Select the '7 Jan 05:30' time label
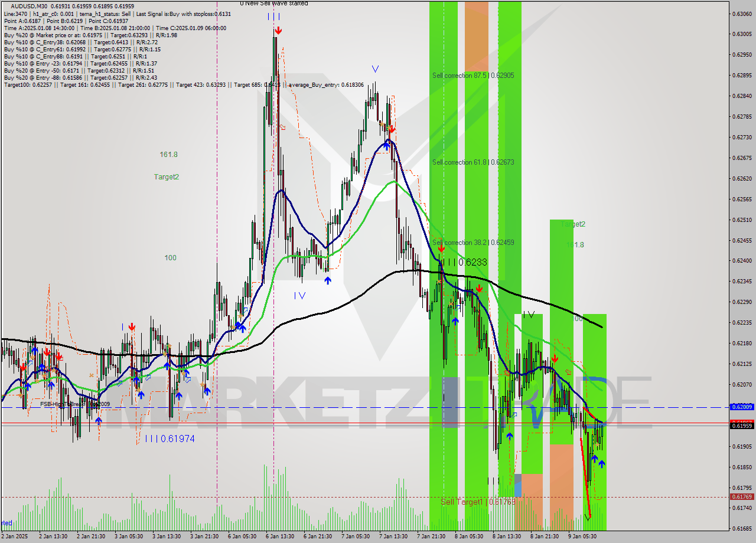 pyautogui.click(x=356, y=537)
